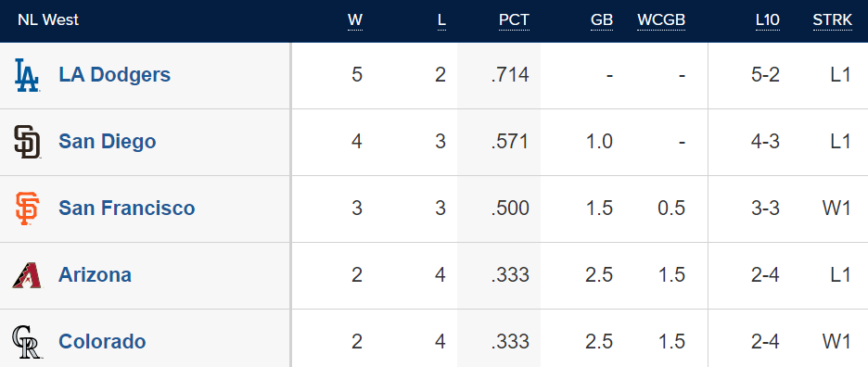The image size is (868, 367).
Task: Click the NL West division heading
Action: pos(48,20)
